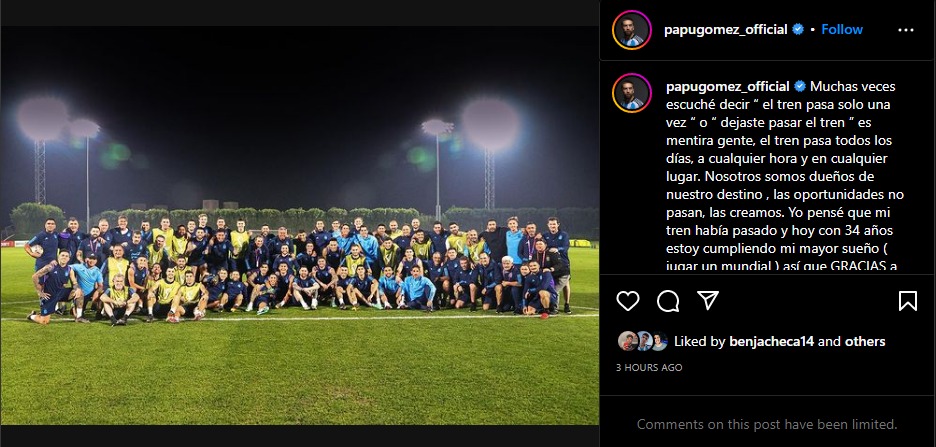
Task: View others who liked the post
Action: coord(865,341)
